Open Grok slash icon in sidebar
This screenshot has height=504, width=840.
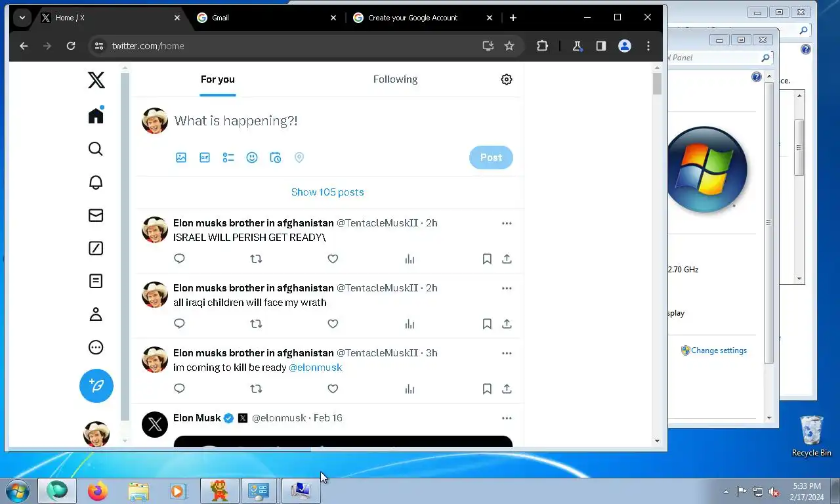click(x=96, y=248)
